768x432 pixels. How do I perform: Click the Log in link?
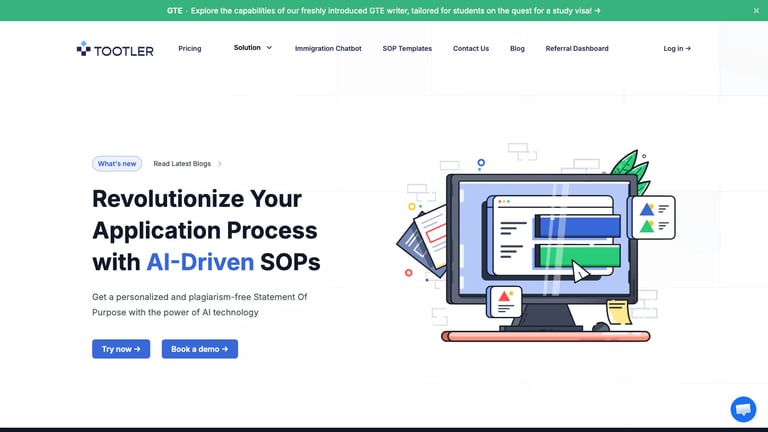coord(677,48)
